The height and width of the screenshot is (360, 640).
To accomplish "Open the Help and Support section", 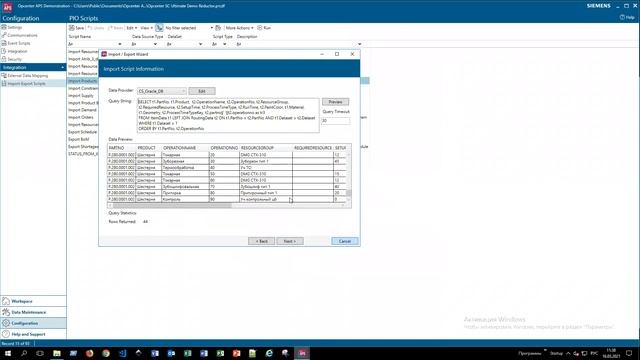I will 33,334.
